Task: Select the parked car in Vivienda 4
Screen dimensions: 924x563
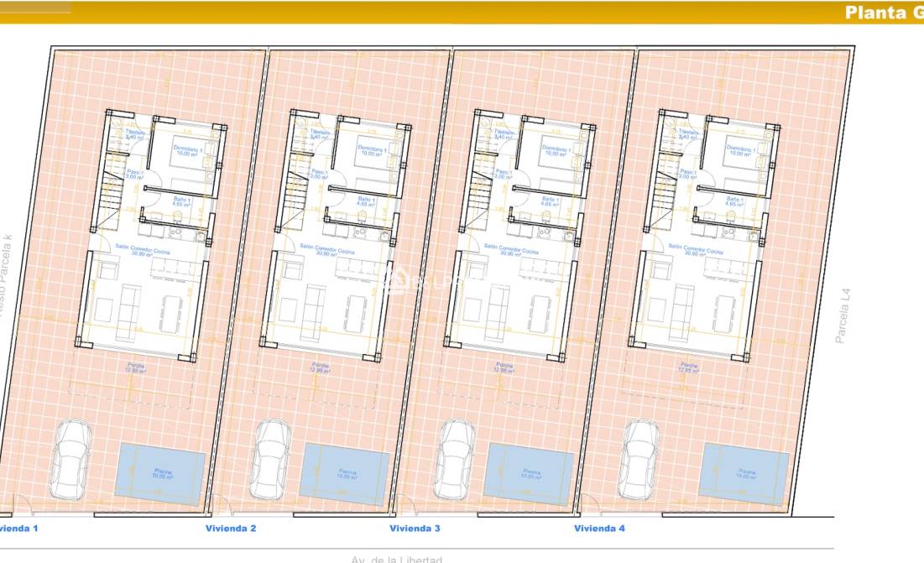Action: pyautogui.click(x=639, y=460)
